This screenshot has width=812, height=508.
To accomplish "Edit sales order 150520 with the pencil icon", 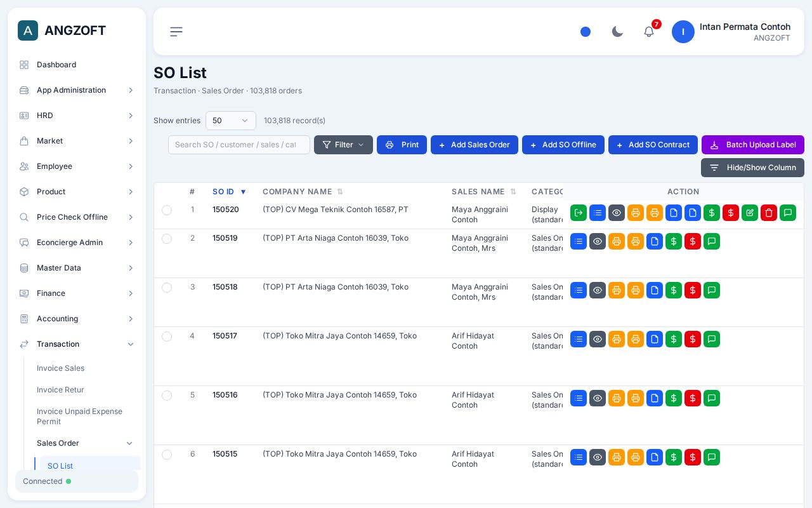I will click(x=750, y=213).
